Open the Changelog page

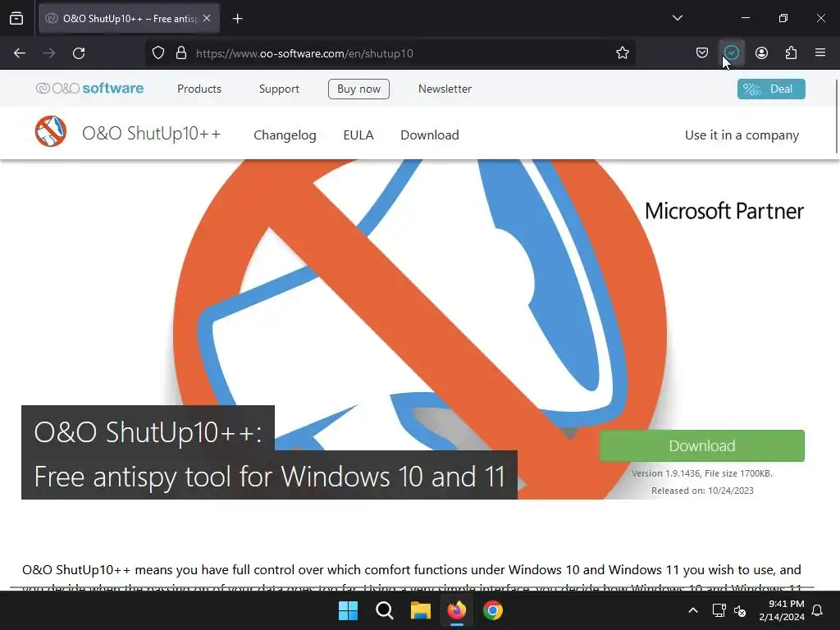(x=285, y=135)
